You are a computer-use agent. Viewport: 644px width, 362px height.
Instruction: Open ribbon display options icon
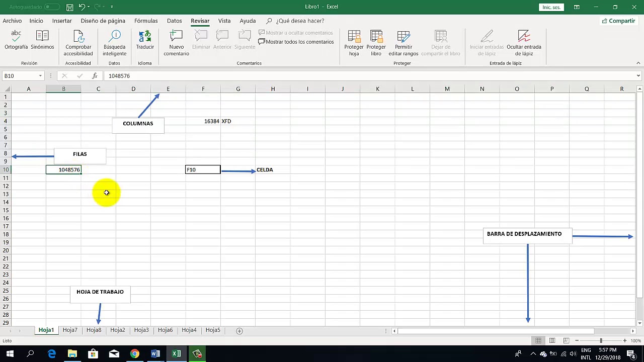(577, 7)
